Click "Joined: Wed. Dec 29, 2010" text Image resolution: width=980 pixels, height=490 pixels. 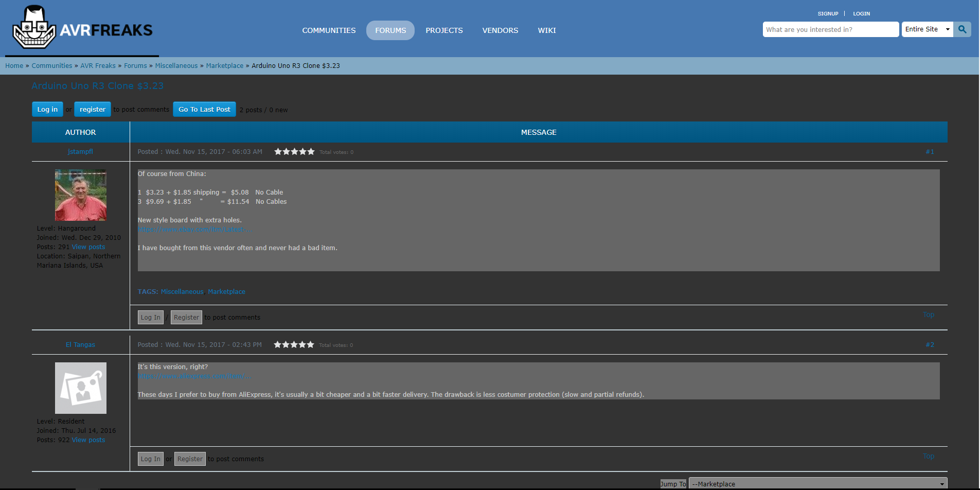pyautogui.click(x=79, y=238)
